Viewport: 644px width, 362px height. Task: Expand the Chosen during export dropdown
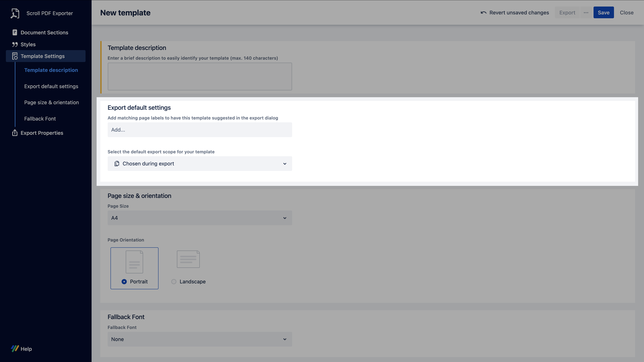tap(200, 164)
